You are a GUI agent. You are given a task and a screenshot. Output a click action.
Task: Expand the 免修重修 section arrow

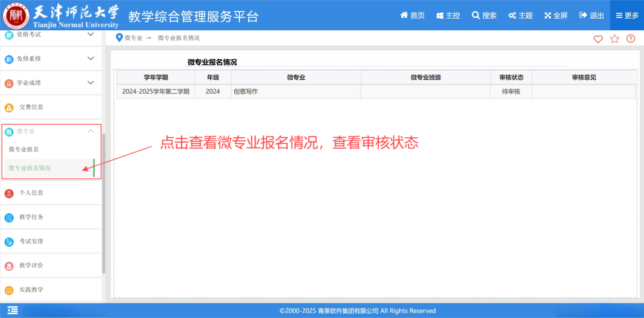click(91, 59)
